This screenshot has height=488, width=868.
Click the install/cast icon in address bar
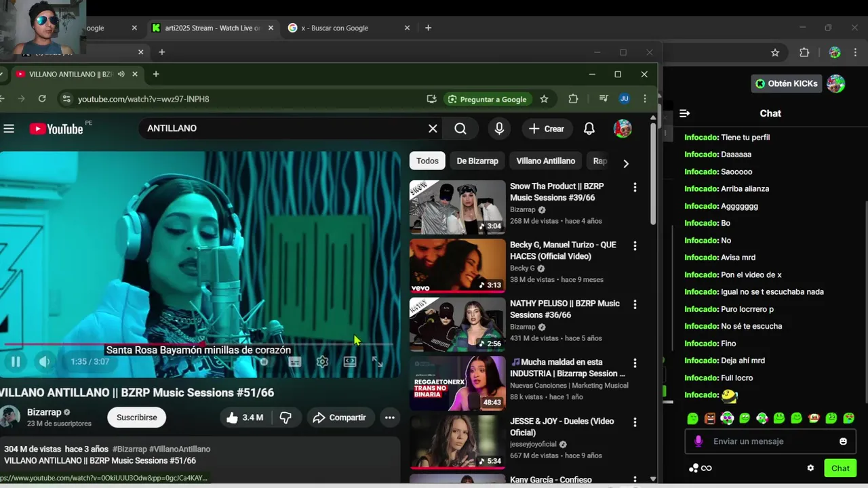click(x=431, y=99)
